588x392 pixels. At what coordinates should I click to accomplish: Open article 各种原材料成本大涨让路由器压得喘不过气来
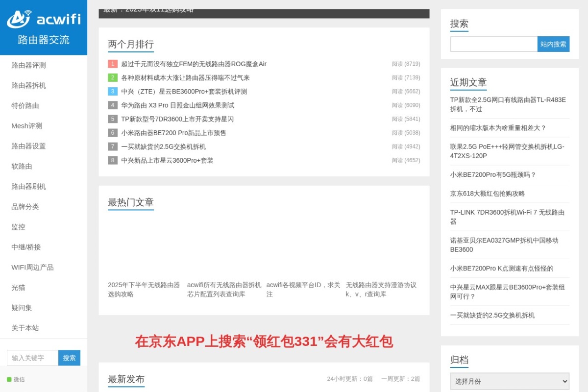(x=186, y=77)
